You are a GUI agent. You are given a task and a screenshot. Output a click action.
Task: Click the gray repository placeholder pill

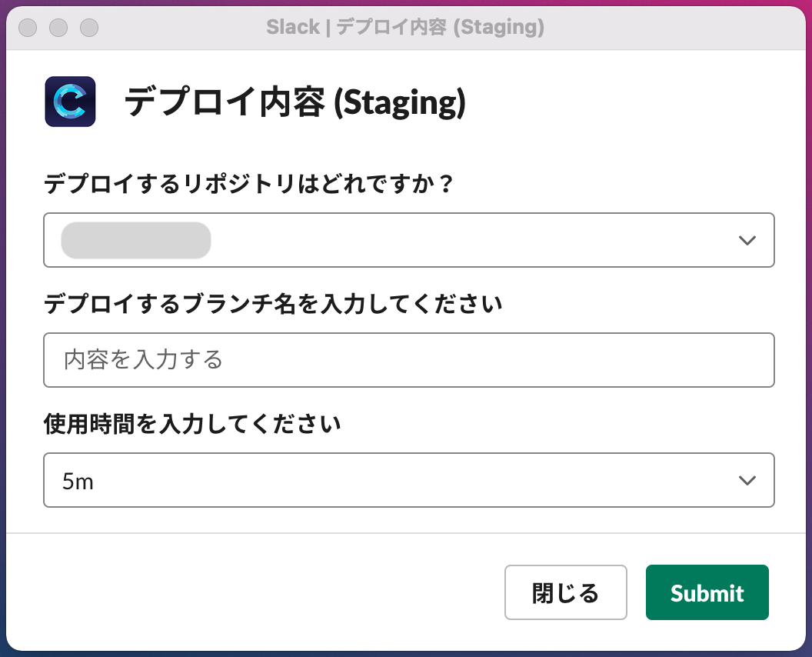(135, 240)
